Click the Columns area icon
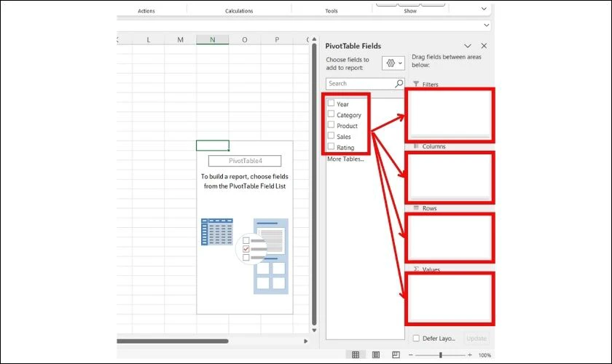This screenshot has width=612, height=364. [x=416, y=146]
